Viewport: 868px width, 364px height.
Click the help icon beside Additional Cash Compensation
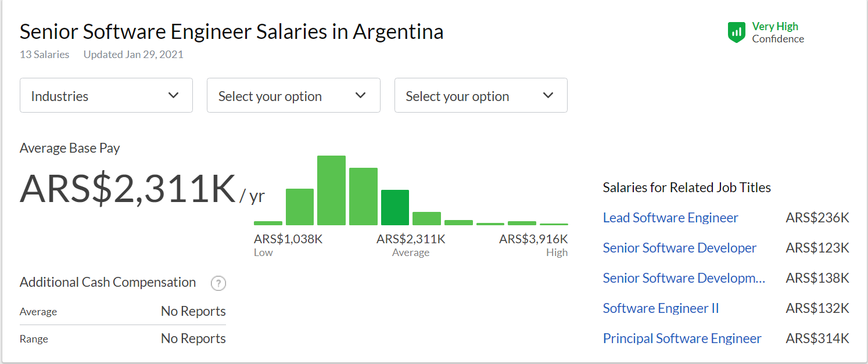218,283
